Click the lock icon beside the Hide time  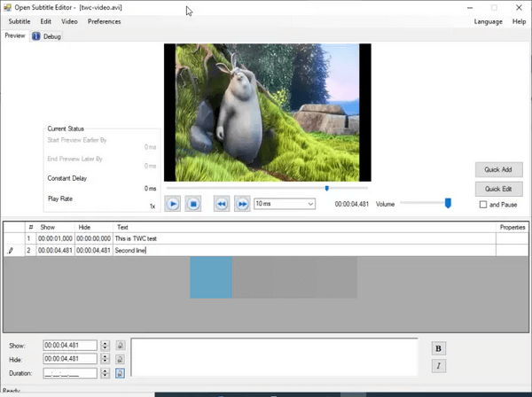click(120, 359)
